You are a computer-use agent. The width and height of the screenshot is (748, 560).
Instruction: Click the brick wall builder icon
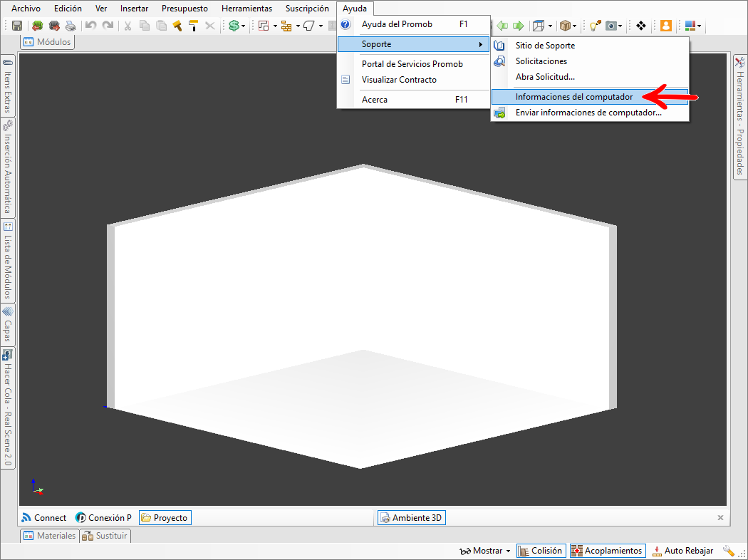(x=286, y=26)
